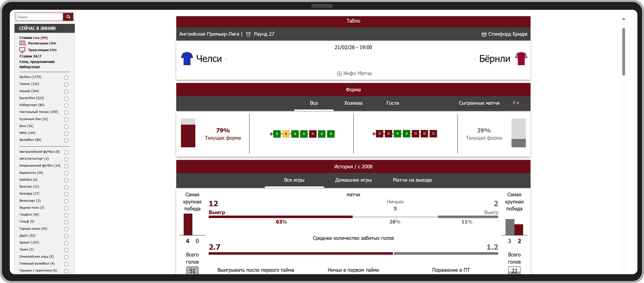Open Ставки Live (99) link

34,38
